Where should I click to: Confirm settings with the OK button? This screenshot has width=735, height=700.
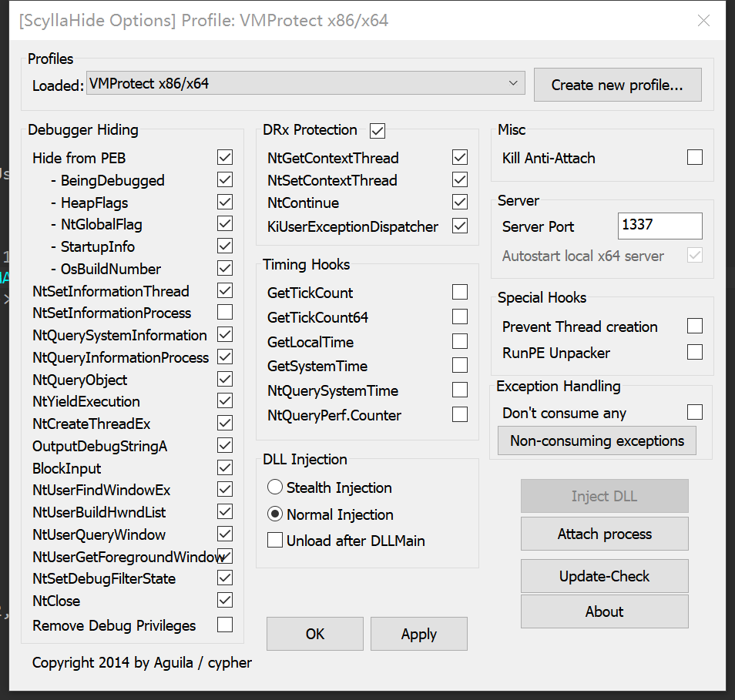(315, 634)
